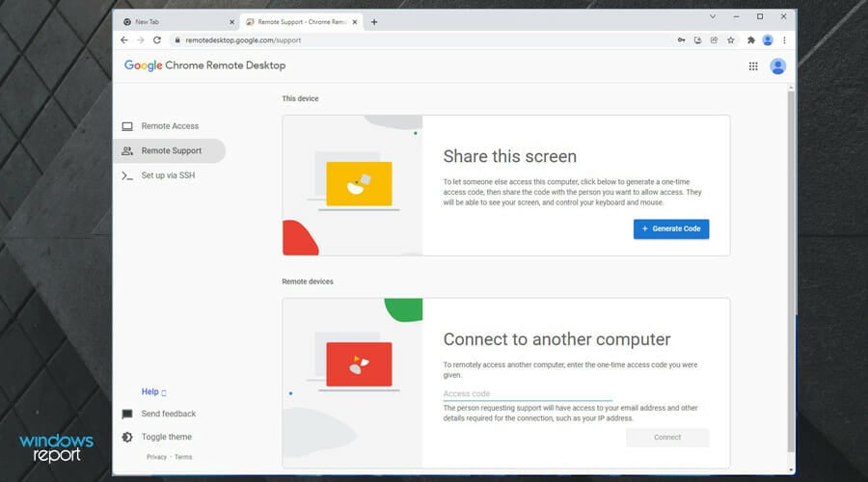Click Send feedback
The width and height of the screenshot is (868, 482).
168,414
